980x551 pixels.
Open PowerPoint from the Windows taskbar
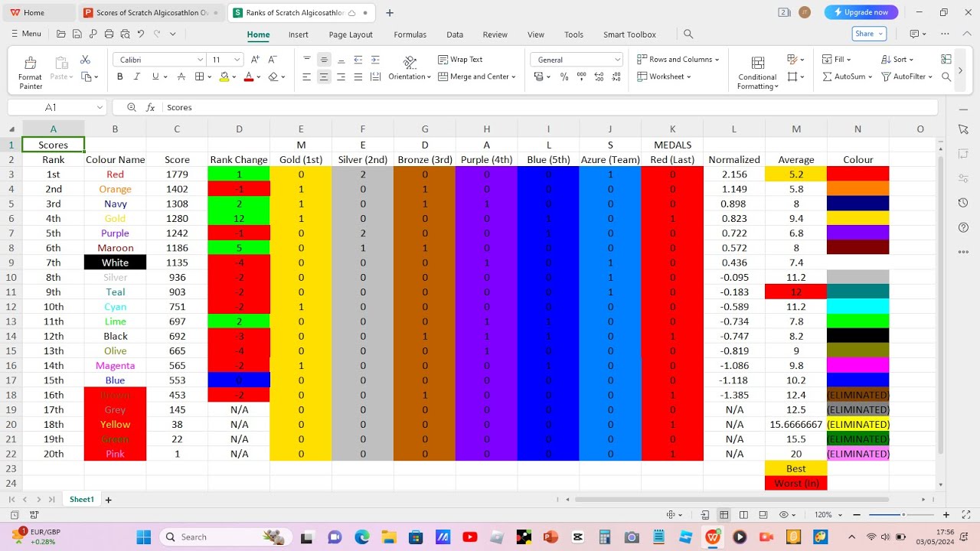click(550, 537)
